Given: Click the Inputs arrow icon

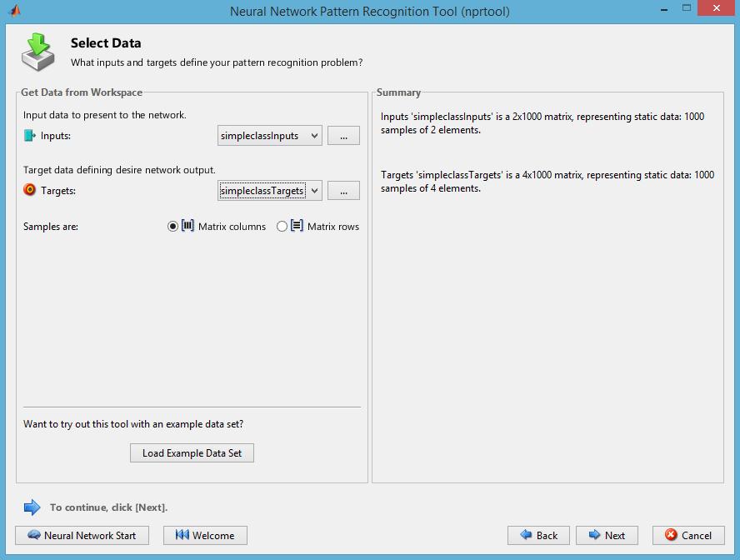Looking at the screenshot, I should point(30,136).
